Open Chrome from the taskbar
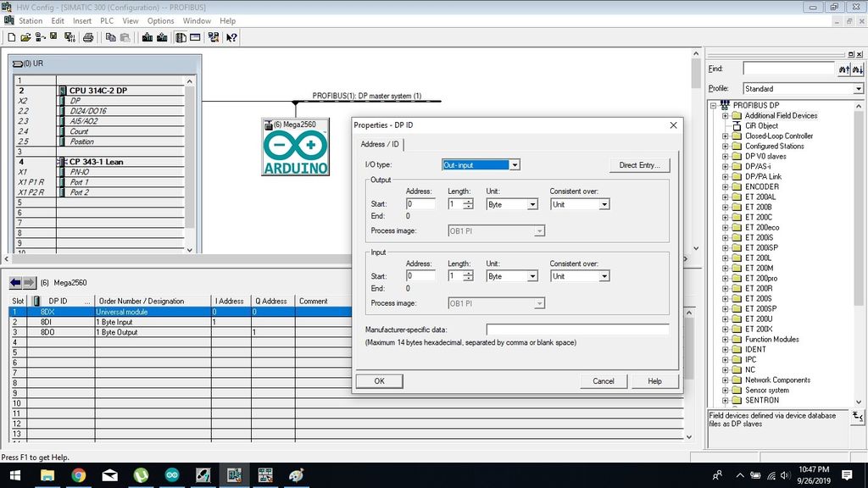The image size is (868, 488). click(x=79, y=475)
